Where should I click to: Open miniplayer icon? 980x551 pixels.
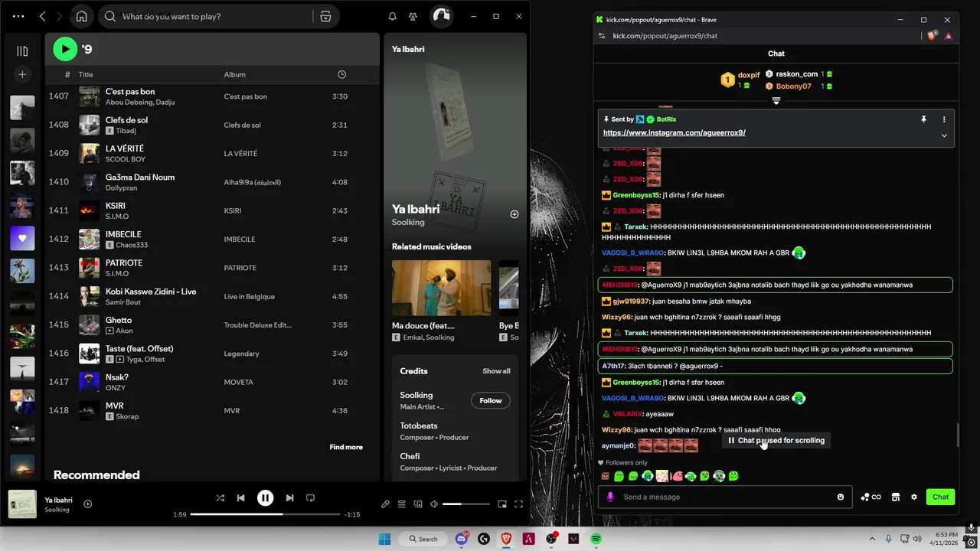click(x=502, y=504)
